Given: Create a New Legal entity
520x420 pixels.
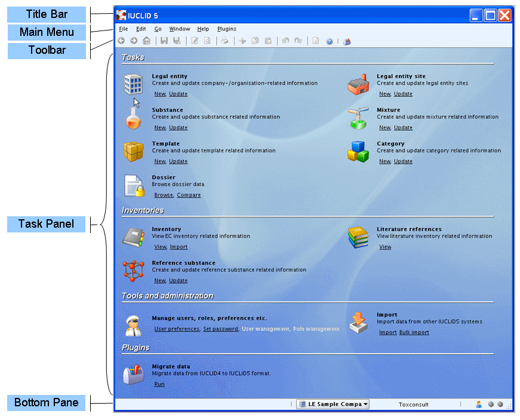Looking at the screenshot, I should [160, 94].
